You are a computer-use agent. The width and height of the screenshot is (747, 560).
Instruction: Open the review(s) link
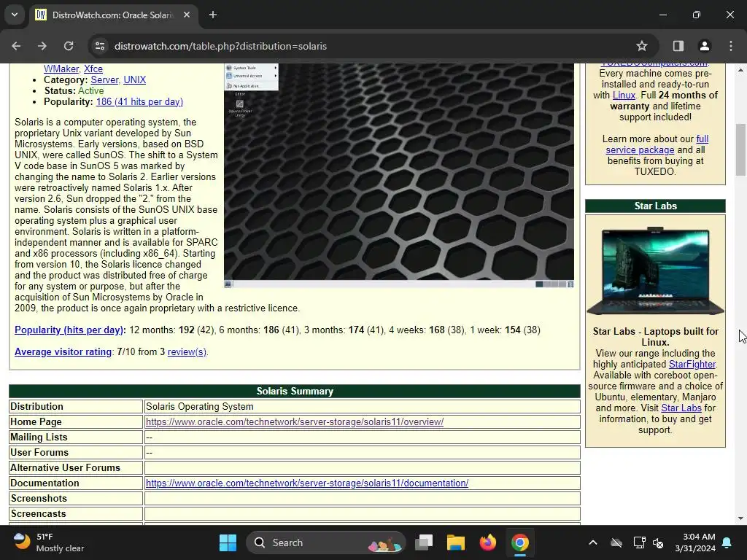coord(187,352)
